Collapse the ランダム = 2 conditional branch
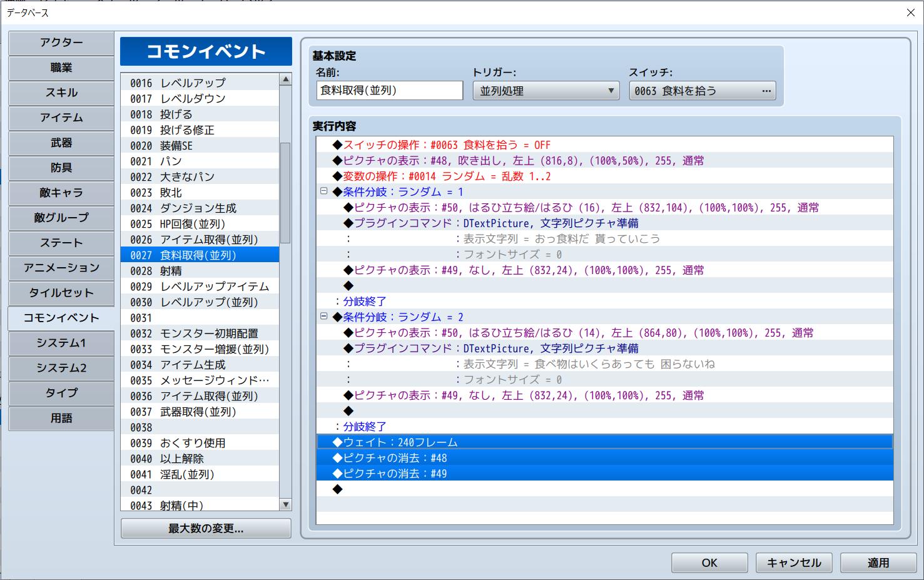Image resolution: width=924 pixels, height=580 pixels. (x=323, y=317)
